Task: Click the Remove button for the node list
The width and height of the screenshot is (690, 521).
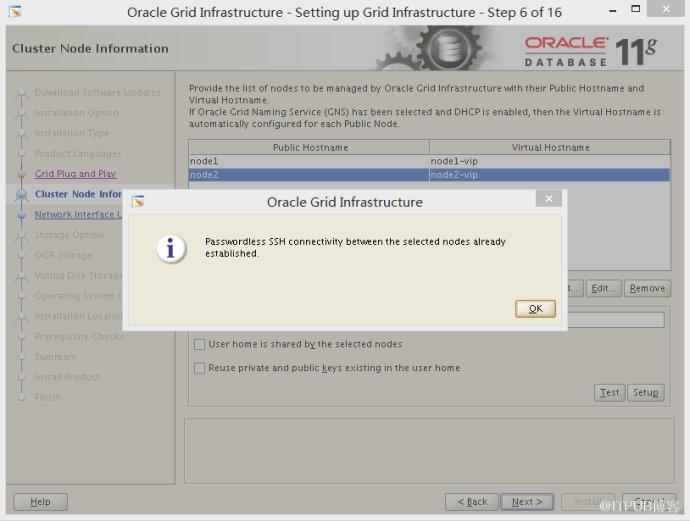Action: (x=647, y=288)
